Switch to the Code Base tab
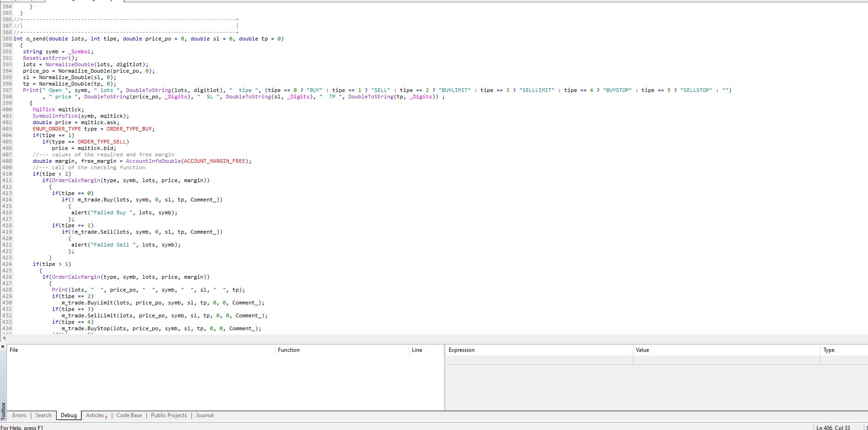868x430 pixels. click(x=129, y=415)
